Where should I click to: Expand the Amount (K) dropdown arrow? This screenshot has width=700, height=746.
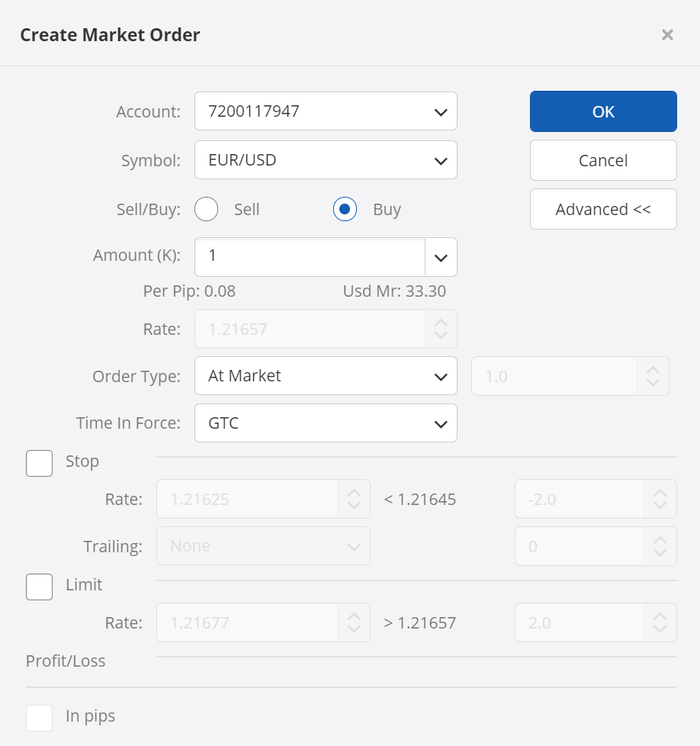441,257
